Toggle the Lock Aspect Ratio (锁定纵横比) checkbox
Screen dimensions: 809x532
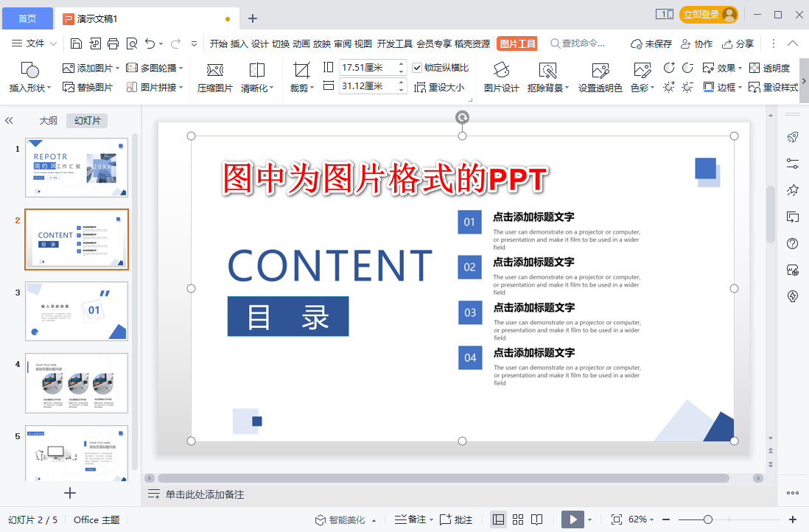coord(417,68)
